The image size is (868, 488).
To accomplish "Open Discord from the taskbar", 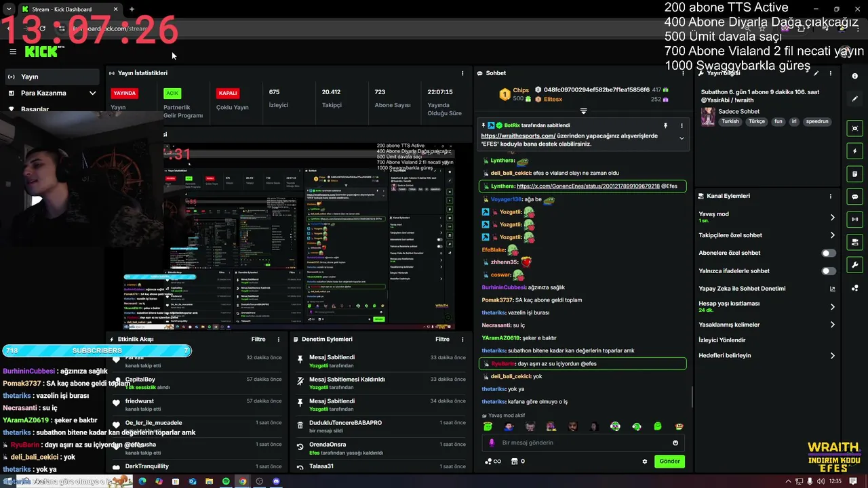I will 276,481.
